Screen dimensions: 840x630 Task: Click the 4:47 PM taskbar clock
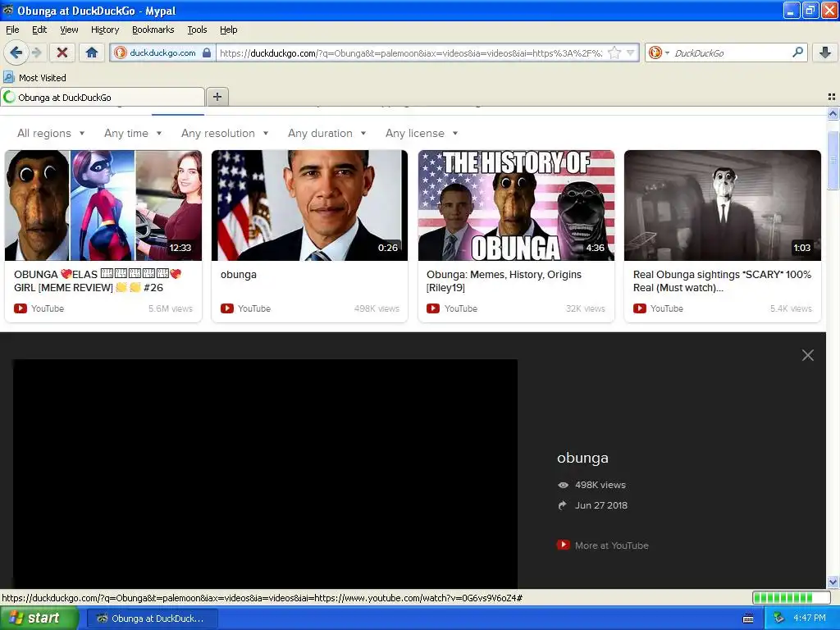(810, 619)
